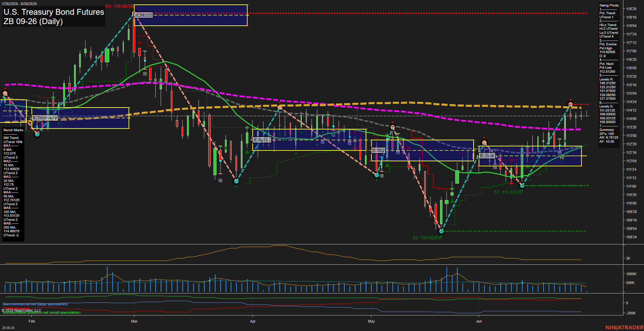Click the 108'24 price axis label
The height and width of the screenshot is (331, 644).
631,237
